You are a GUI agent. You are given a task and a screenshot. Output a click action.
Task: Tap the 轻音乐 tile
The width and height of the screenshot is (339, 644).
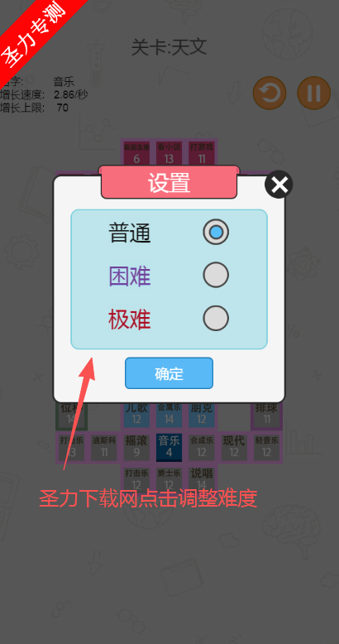[x=267, y=447]
